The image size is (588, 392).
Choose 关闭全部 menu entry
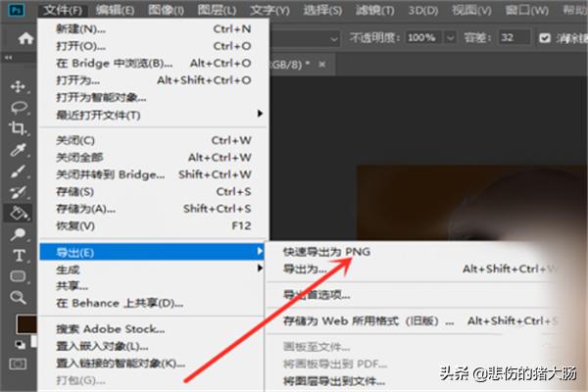tap(154, 157)
